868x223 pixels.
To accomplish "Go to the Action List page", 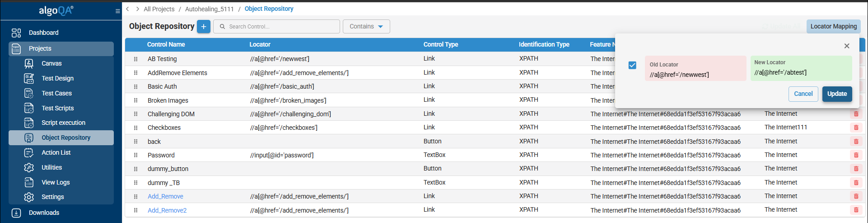I will [x=56, y=152].
